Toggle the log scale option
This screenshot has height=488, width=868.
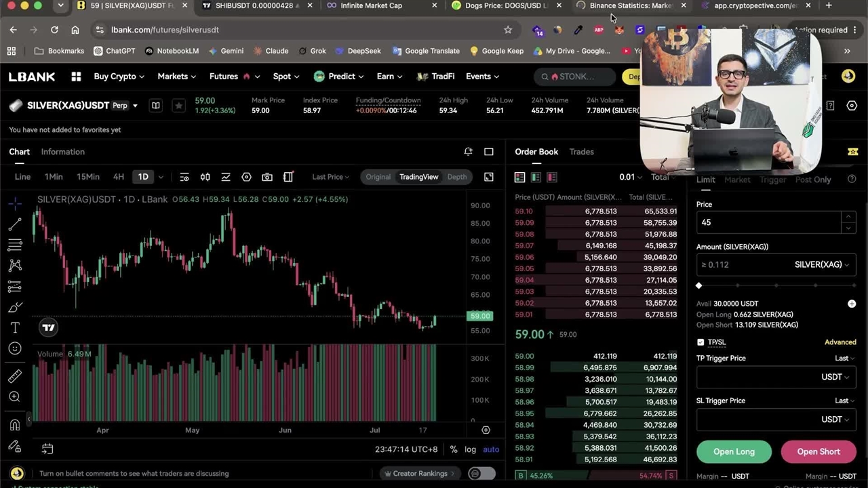tap(471, 449)
